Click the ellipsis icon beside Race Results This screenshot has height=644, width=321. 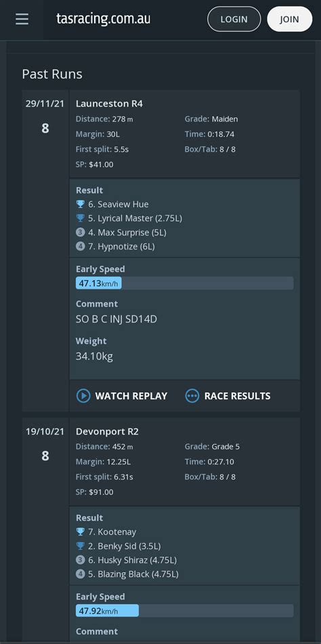tap(192, 396)
